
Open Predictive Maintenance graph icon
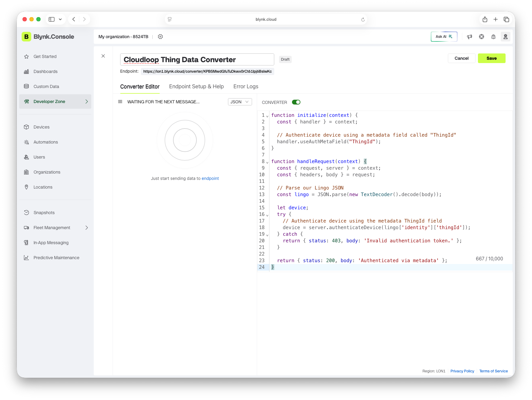point(26,258)
